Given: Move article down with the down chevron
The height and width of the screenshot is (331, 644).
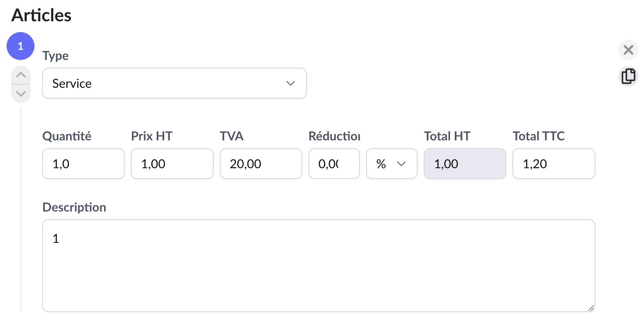Looking at the screenshot, I should coord(21,94).
